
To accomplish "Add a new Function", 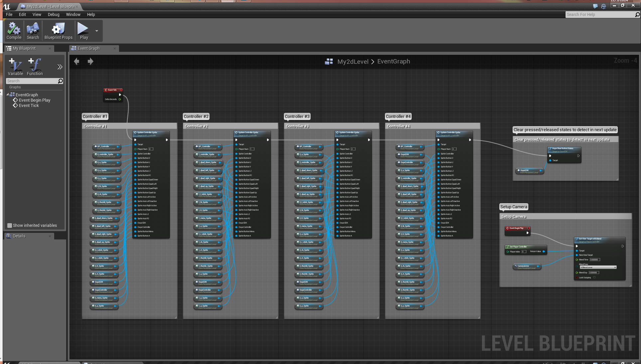I will (x=35, y=66).
